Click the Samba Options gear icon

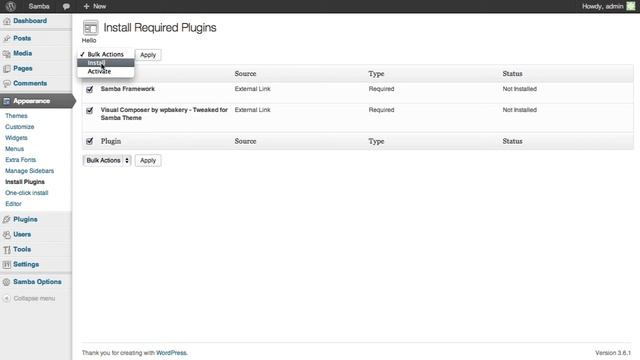point(7,282)
